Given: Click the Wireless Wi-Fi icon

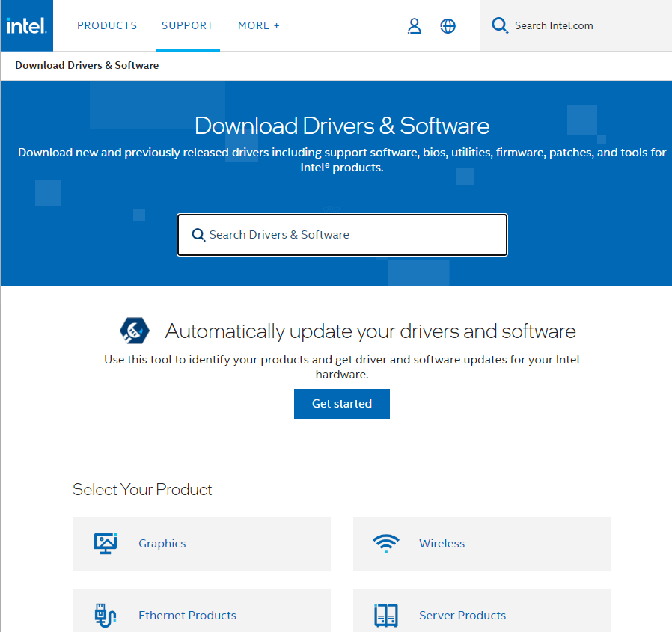Looking at the screenshot, I should click(385, 543).
